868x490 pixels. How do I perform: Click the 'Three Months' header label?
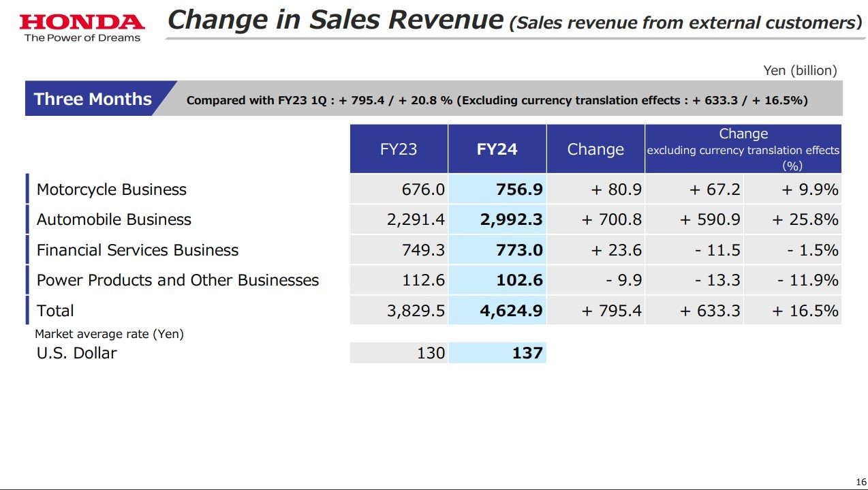pos(93,99)
